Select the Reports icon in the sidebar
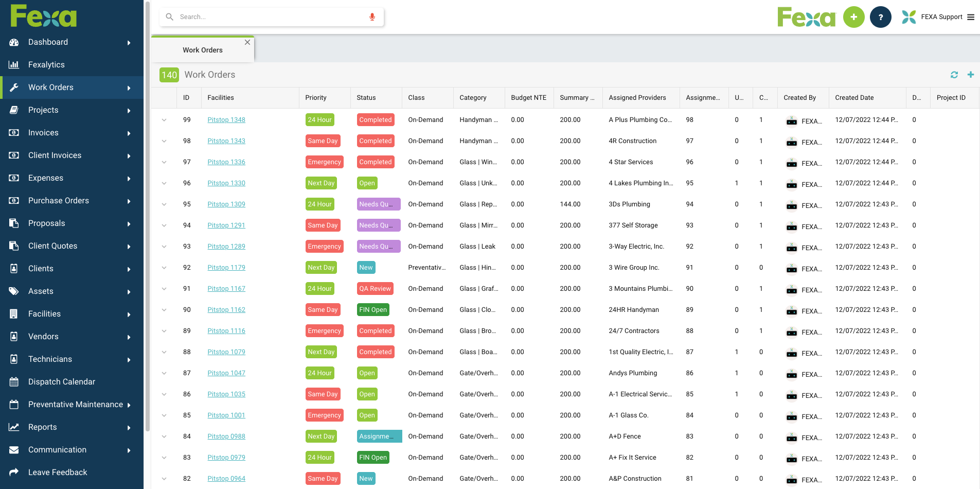Viewport: 980px width, 489px height. pyautogui.click(x=13, y=427)
